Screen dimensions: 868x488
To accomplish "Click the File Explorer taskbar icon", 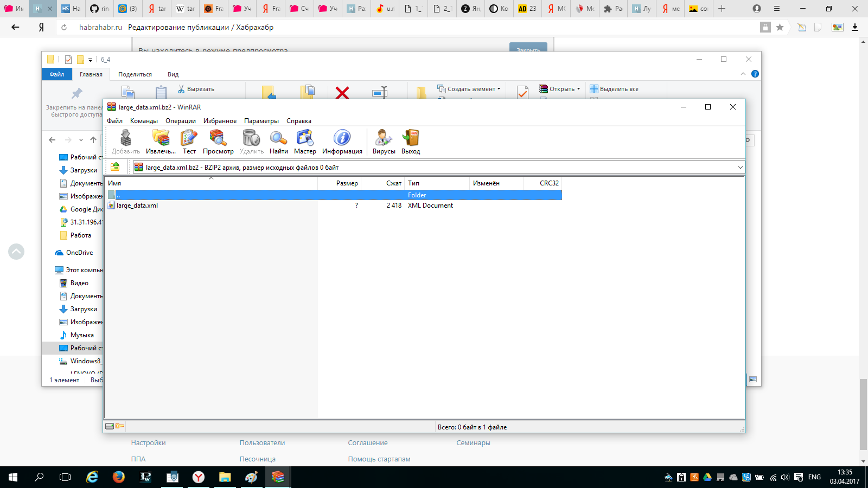I will (225, 477).
